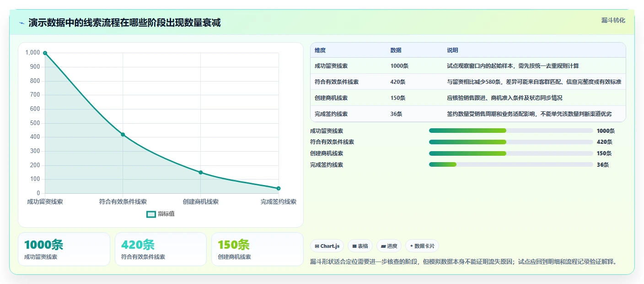Click the 1000条 cell in the table

click(x=399, y=66)
